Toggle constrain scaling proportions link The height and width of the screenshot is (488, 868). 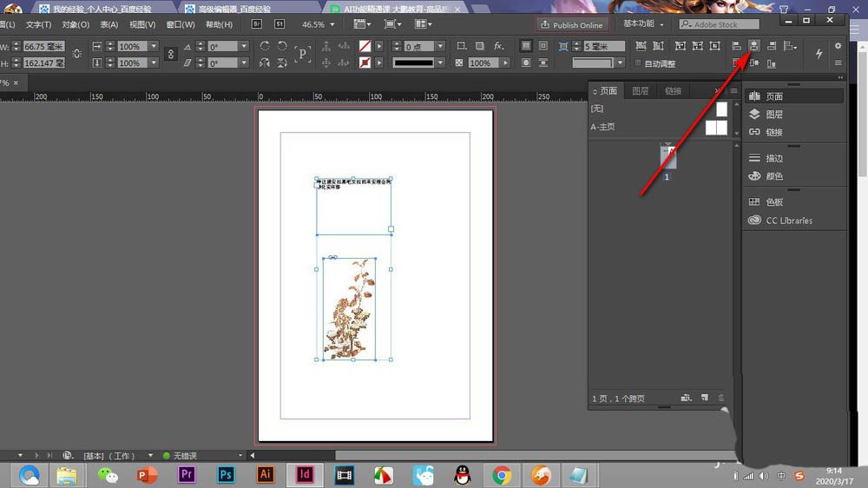170,55
